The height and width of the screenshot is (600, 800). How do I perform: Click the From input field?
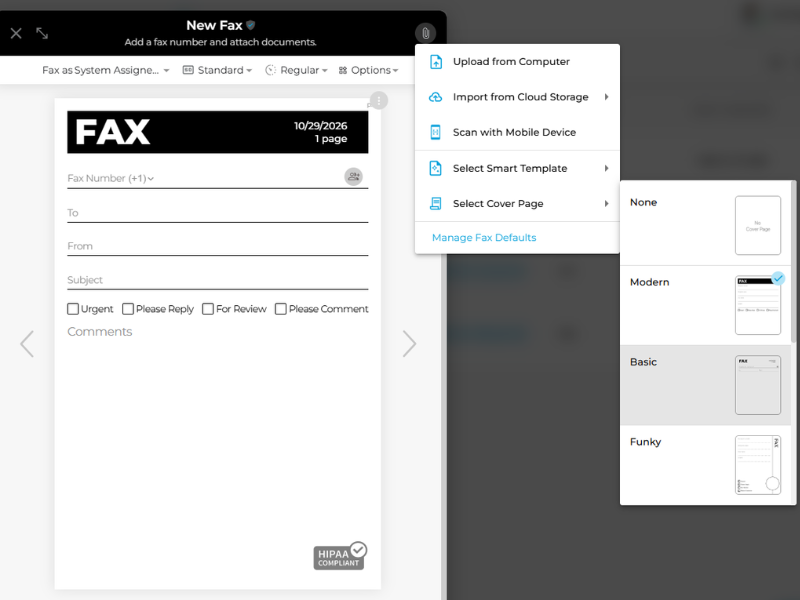point(217,246)
